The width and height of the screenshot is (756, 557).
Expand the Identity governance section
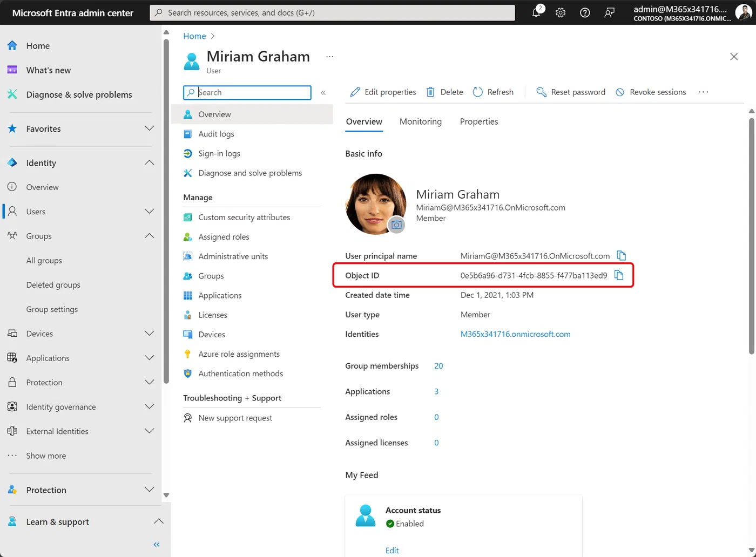coord(150,406)
